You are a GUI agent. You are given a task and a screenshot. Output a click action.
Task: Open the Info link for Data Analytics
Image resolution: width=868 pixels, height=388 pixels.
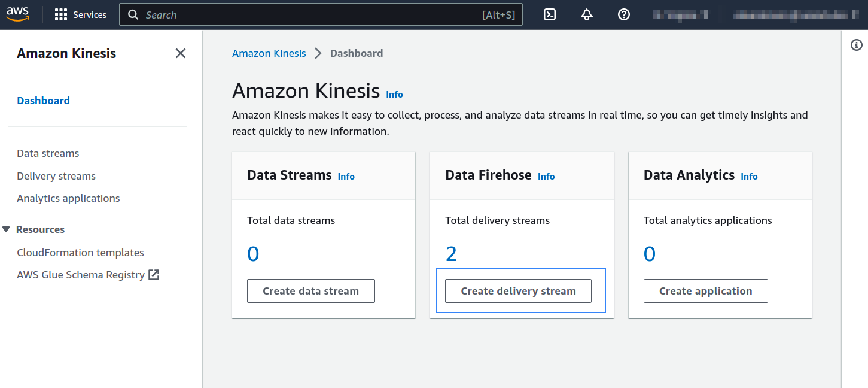[x=749, y=177]
